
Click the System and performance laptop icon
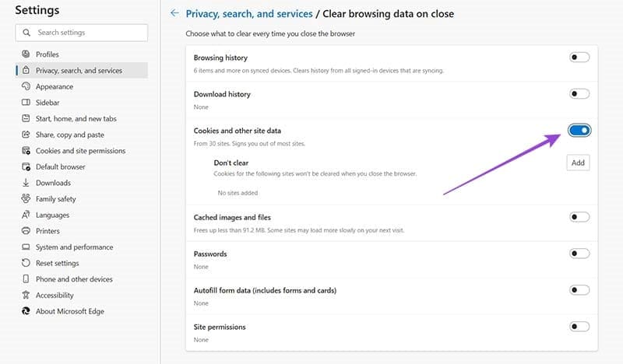26,247
